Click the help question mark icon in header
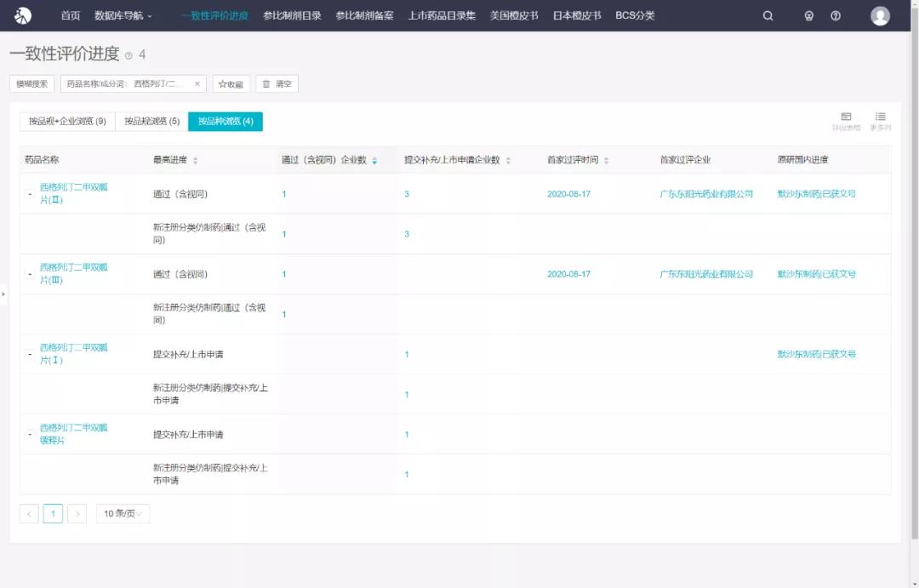919x588 pixels. pyautogui.click(x=836, y=15)
